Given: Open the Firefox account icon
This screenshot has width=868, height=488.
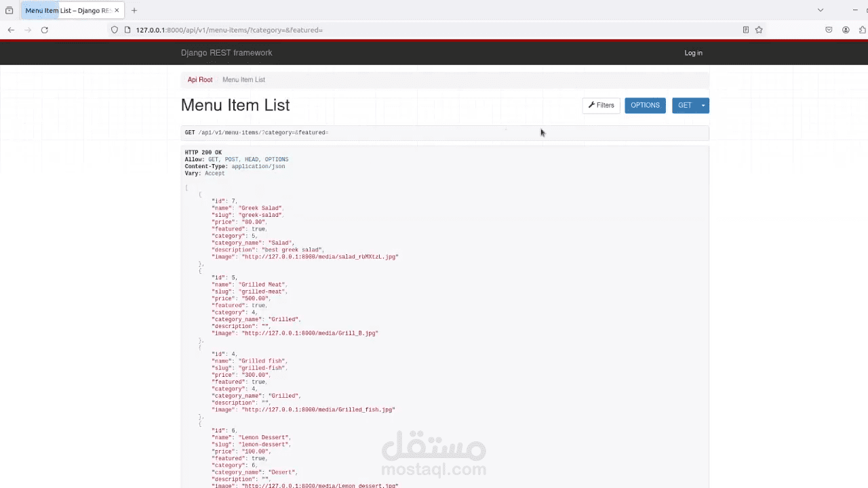Looking at the screenshot, I should tap(846, 30).
